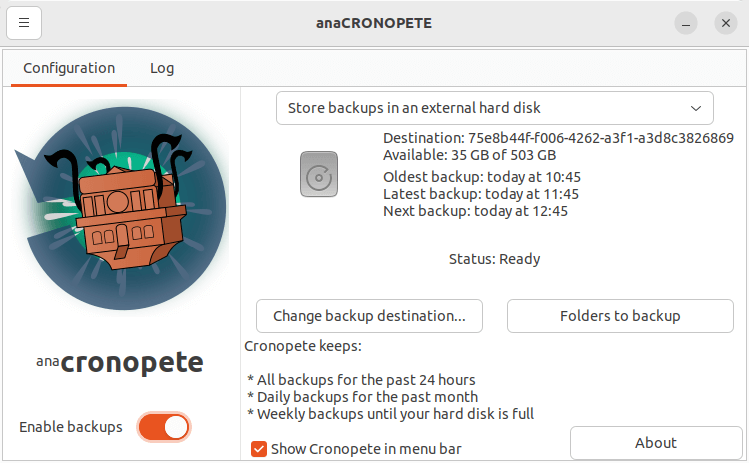Open the About dialog
This screenshot has width=749, height=463.
(656, 443)
